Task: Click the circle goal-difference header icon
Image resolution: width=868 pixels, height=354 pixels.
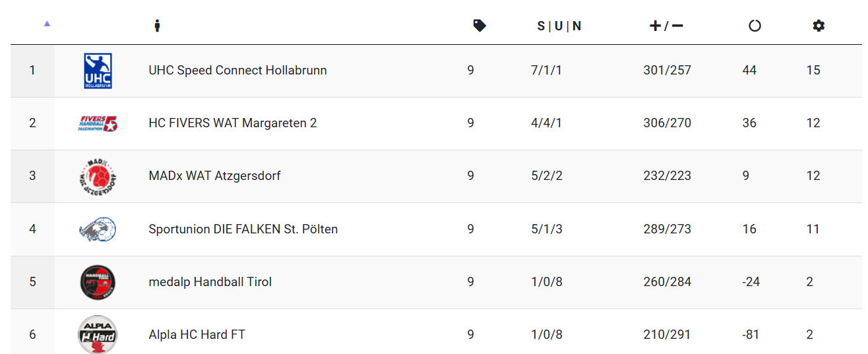Action: (x=755, y=26)
